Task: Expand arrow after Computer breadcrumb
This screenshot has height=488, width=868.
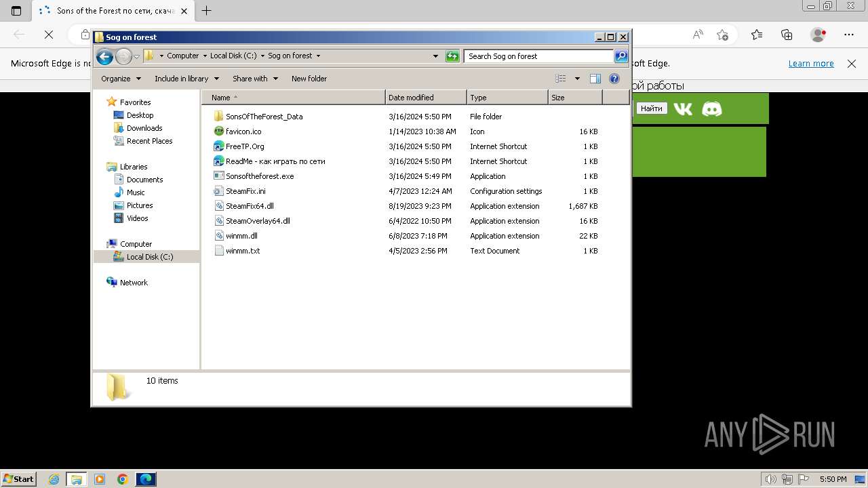Action: click(x=205, y=56)
